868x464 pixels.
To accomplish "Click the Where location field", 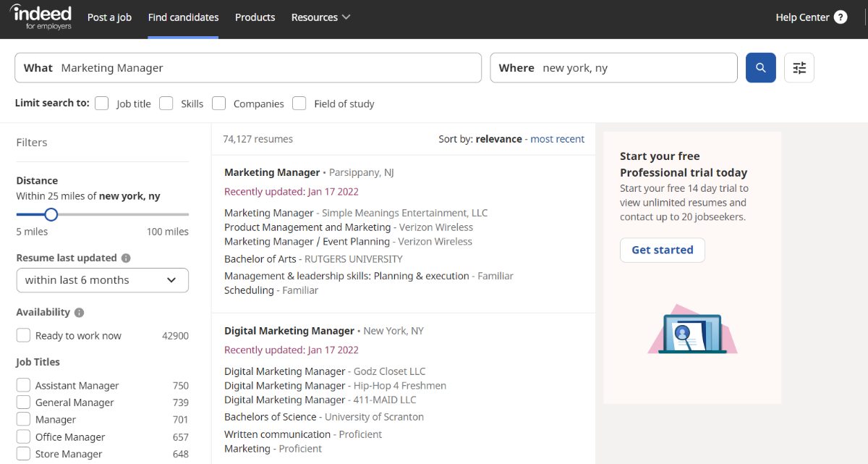I will (x=614, y=68).
